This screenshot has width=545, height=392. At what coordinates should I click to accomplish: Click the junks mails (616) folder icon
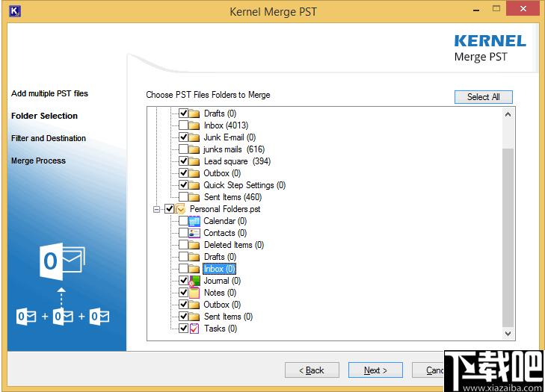click(x=194, y=149)
